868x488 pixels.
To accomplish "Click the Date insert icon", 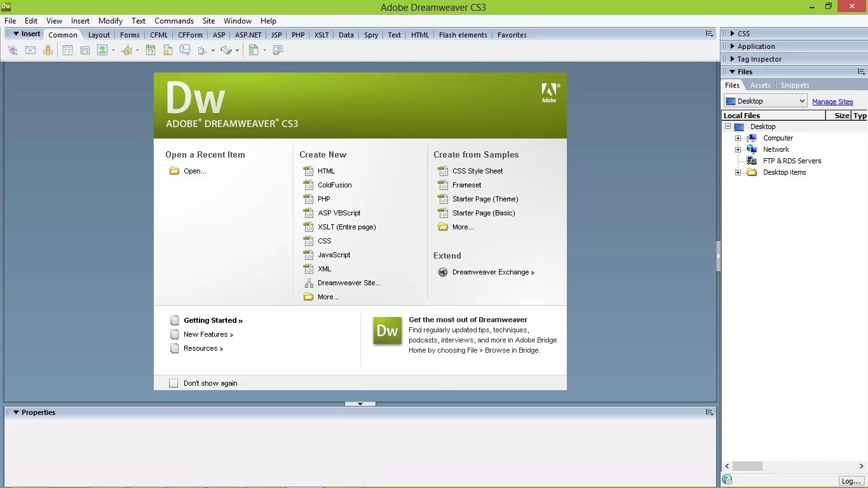I will click(x=151, y=50).
